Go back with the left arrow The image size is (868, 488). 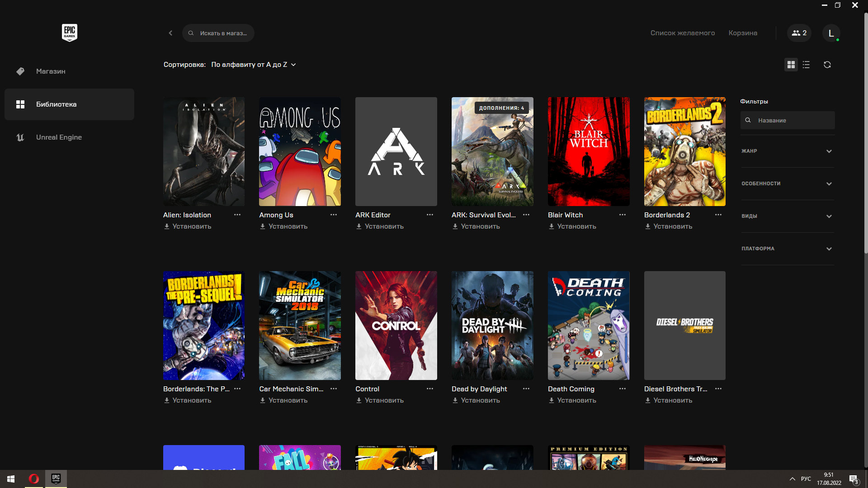pos(170,33)
